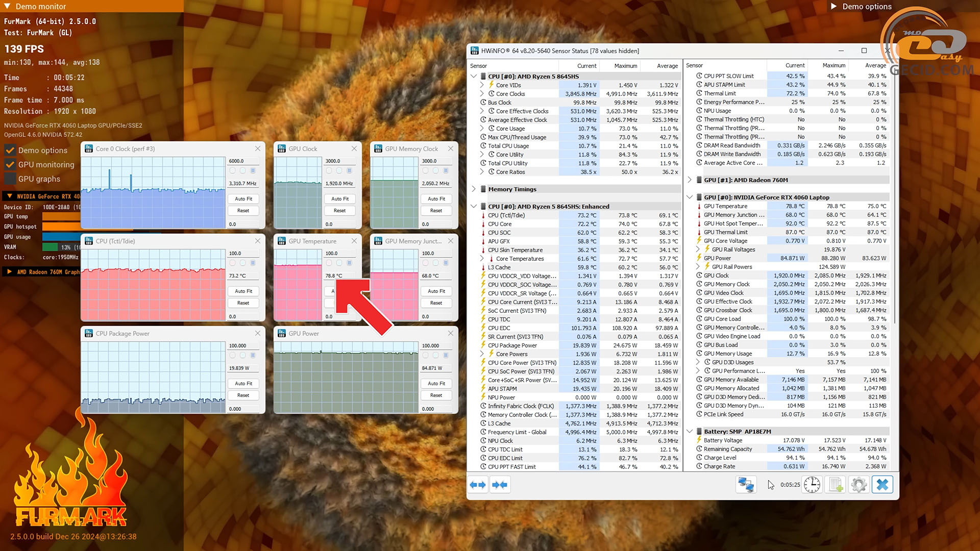Click the Sensor column header in right pane
980x551 pixels.
[725, 65]
